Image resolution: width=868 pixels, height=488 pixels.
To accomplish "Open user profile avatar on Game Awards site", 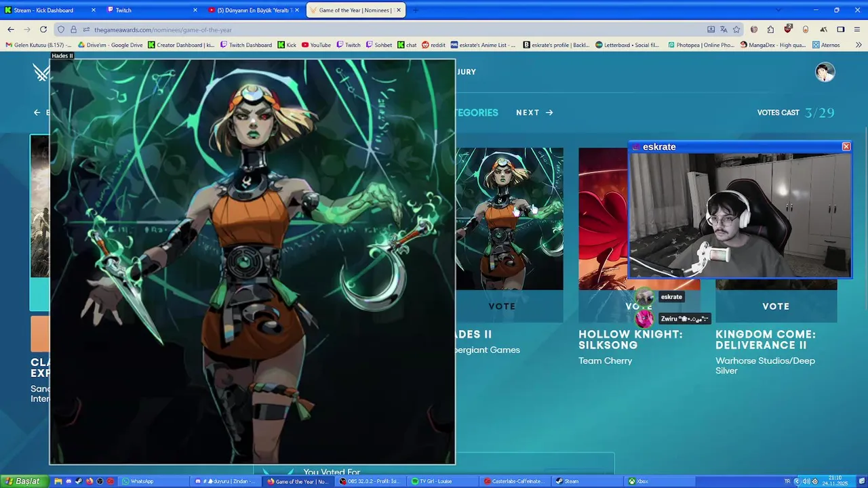I will 825,72.
